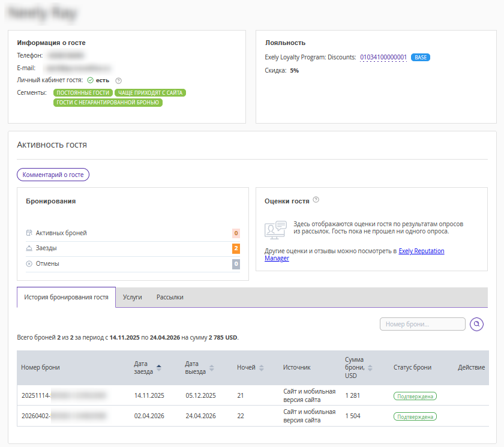Sort table by Дата заезда column
Viewport: 504px width, 447px height.
158,367
